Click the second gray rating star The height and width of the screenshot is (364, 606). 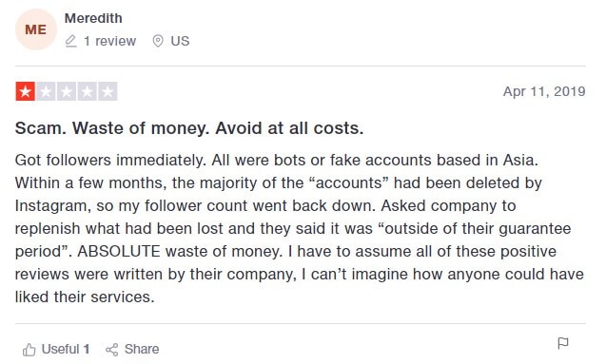coord(46,91)
